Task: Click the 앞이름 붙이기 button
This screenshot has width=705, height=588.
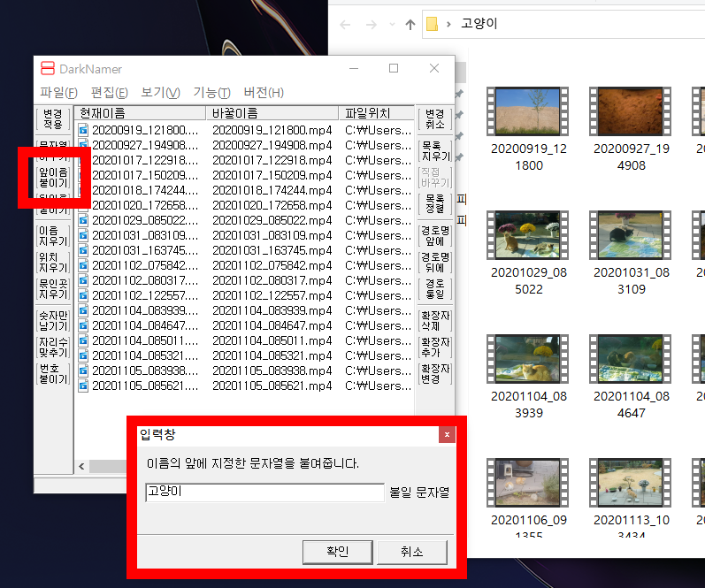Action: point(53,178)
